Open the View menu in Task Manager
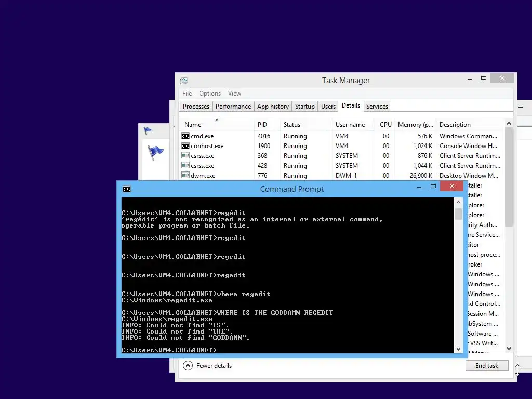 [x=234, y=94]
